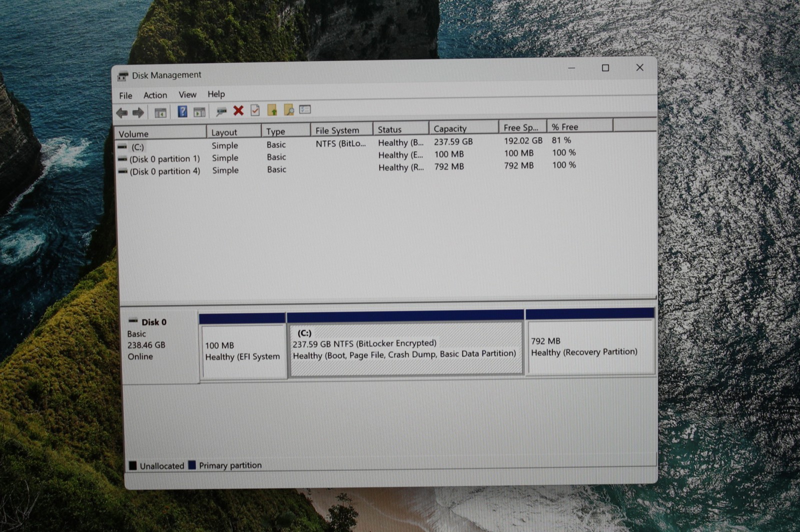The height and width of the screenshot is (532, 800).
Task: Select the (C:) 237.59 GB NTFS partition block
Action: 405,342
